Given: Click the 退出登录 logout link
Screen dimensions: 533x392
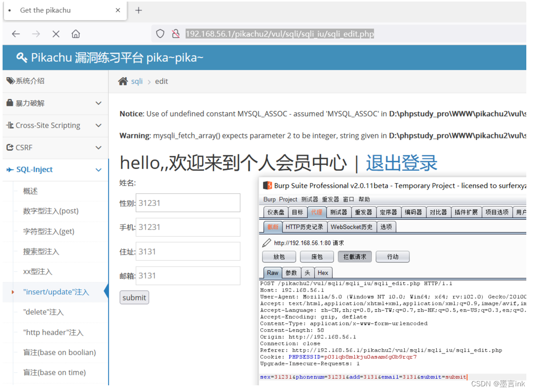Looking at the screenshot, I should [401, 163].
